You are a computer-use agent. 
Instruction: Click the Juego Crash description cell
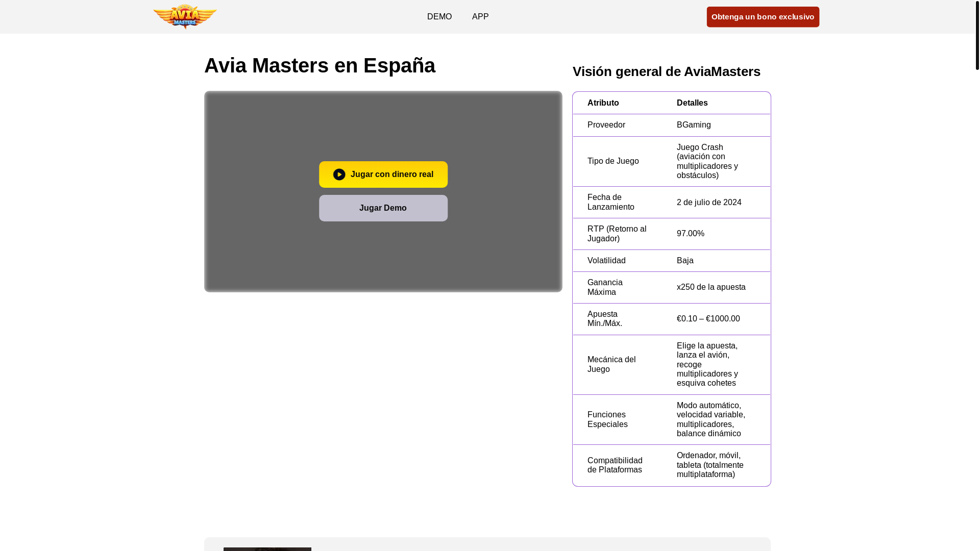[707, 161]
